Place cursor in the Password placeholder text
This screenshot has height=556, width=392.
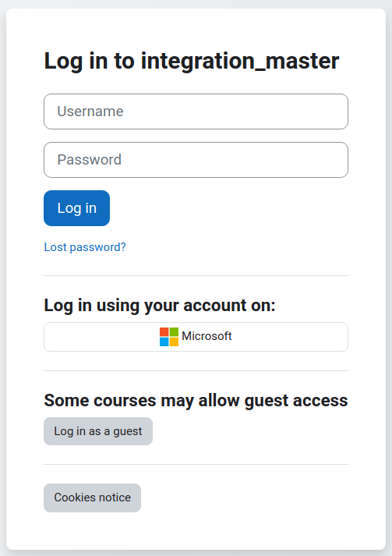[90, 160]
